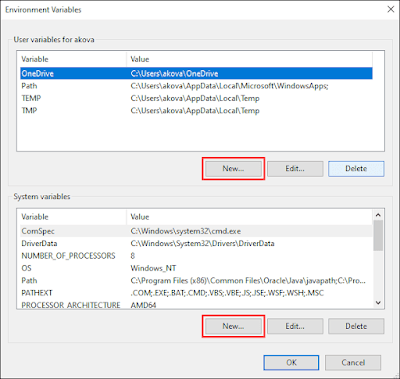Select the OneDrive user variable row

(x=196, y=73)
